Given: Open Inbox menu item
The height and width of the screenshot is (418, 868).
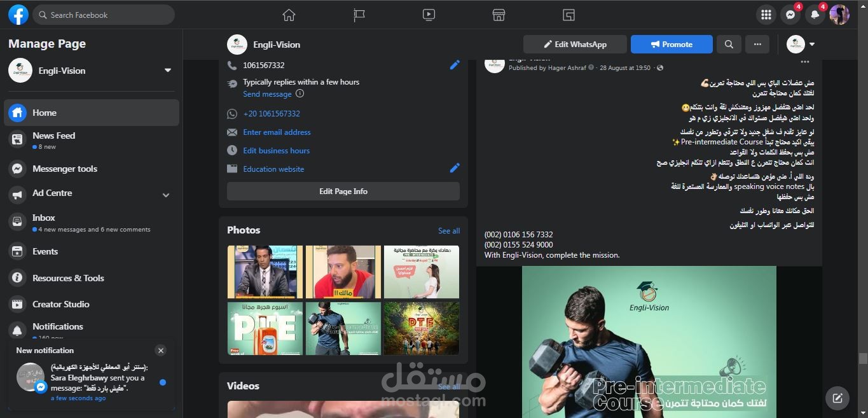Looking at the screenshot, I should point(92,222).
